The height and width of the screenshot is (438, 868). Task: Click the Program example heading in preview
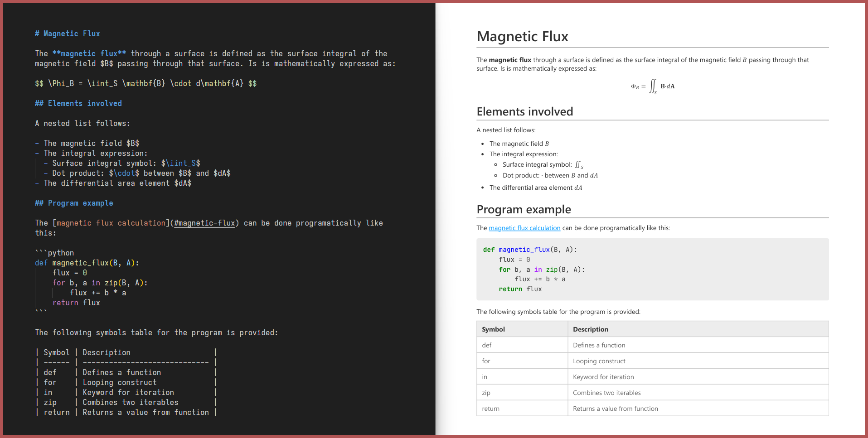tap(524, 209)
